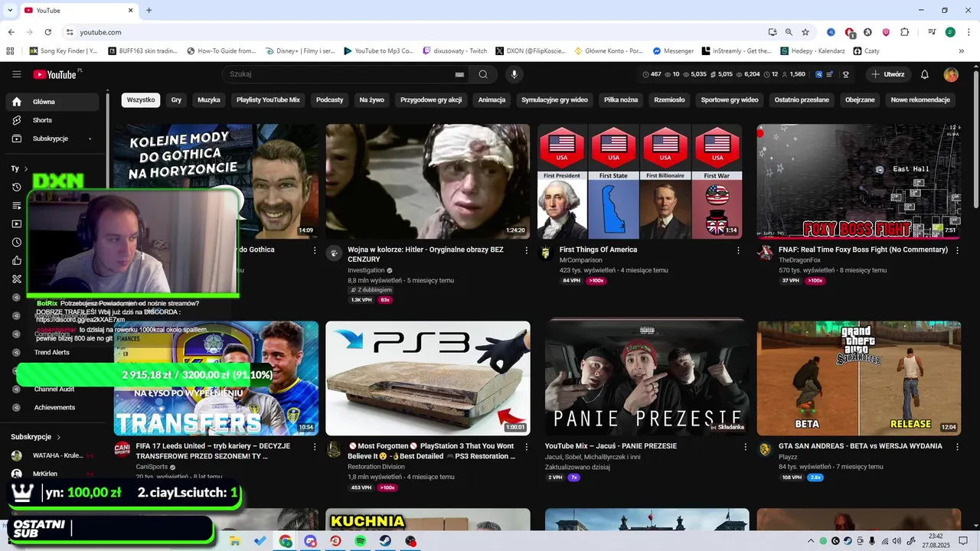The height and width of the screenshot is (551, 980).
Task: Open Spotify from the taskbar
Action: click(361, 541)
